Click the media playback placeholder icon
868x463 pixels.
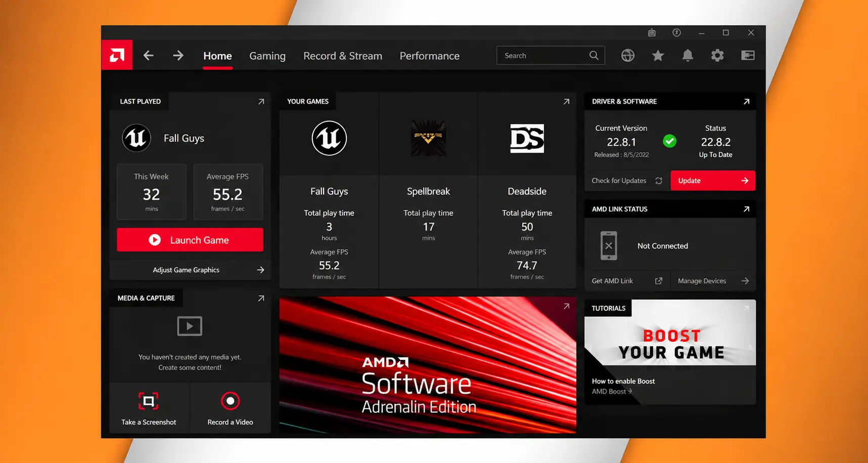[x=190, y=326]
